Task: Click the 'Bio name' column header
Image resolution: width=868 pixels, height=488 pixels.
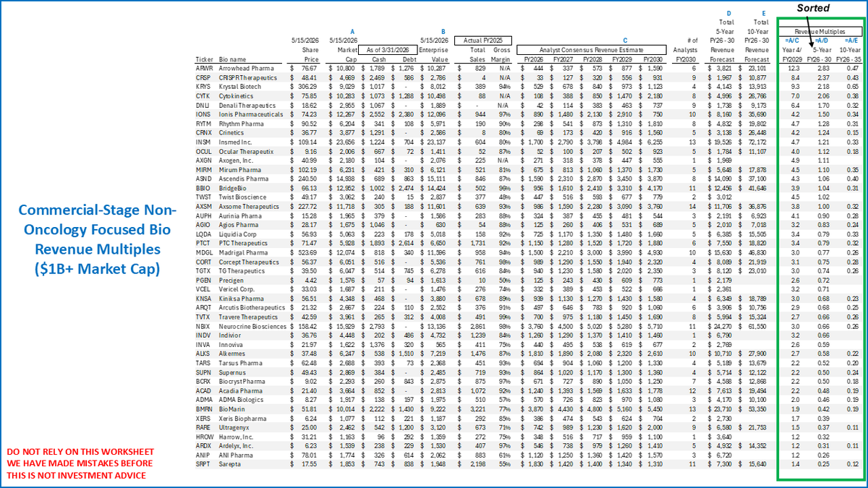Action: click(233, 59)
